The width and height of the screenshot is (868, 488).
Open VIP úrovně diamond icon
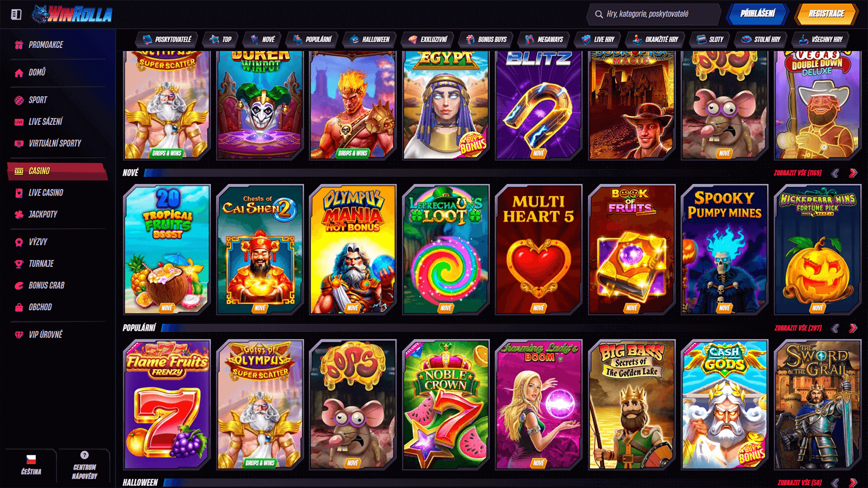[19, 335]
